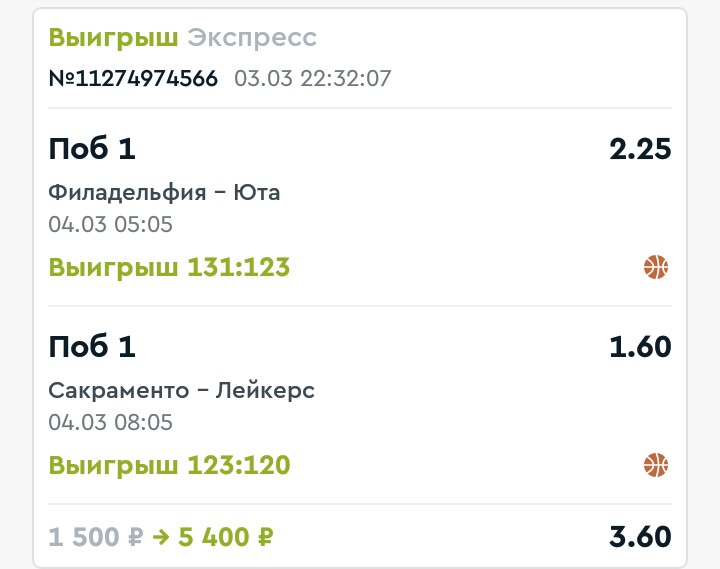The height and width of the screenshot is (569, 720).
Task: Click the second Поб 1 bet selection
Action: [x=92, y=347]
